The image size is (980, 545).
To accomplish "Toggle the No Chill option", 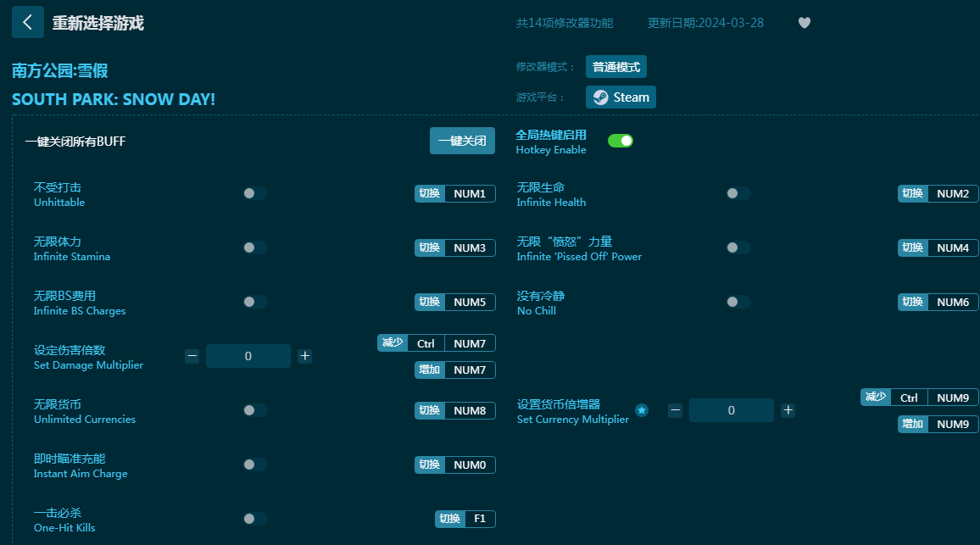I will pyautogui.click(x=738, y=302).
